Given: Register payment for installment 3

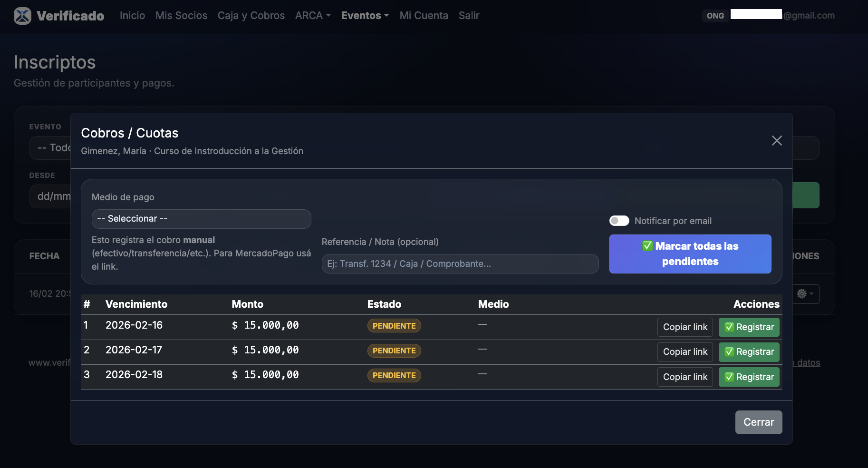Looking at the screenshot, I should click(x=749, y=377).
